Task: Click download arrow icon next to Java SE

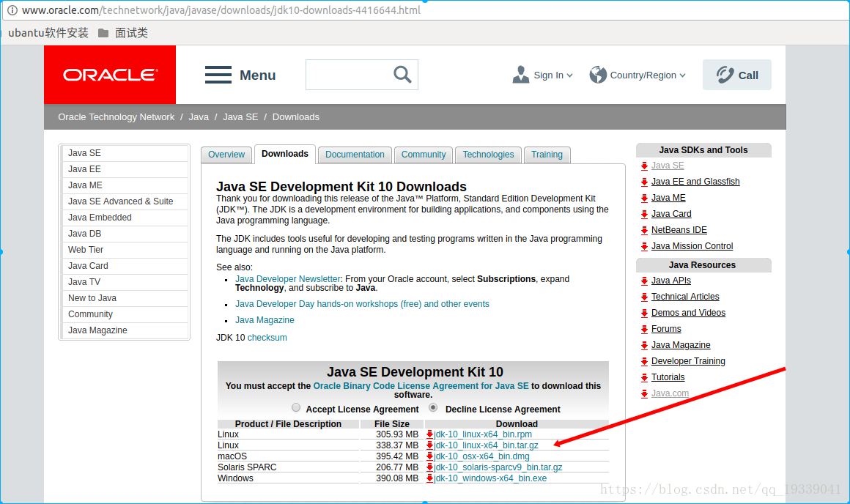Action: [644, 166]
